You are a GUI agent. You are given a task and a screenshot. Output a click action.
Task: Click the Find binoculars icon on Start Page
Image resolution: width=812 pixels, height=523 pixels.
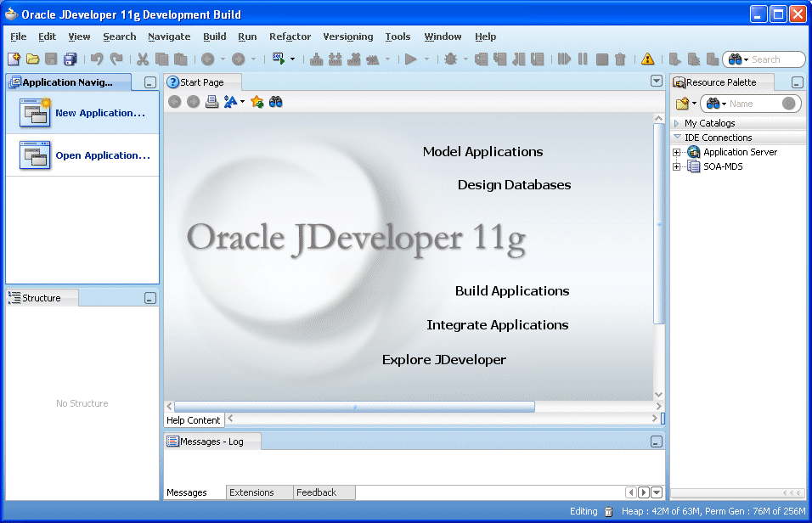(x=275, y=102)
